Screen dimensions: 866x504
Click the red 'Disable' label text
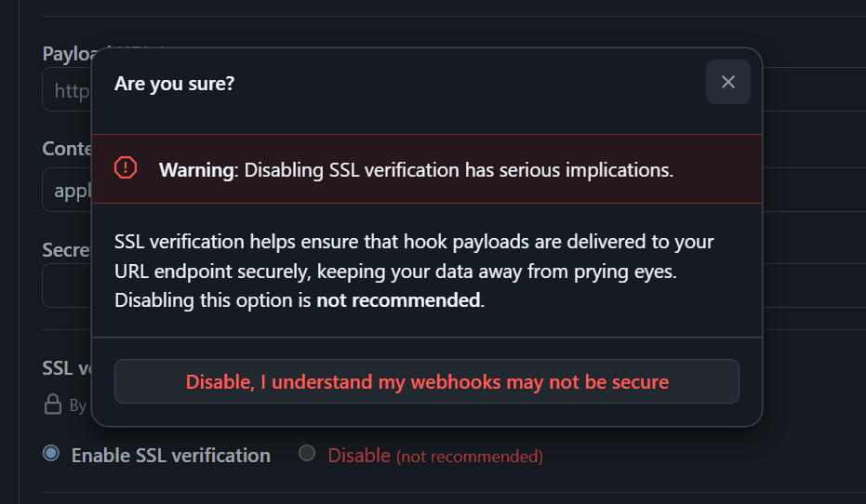tap(359, 456)
